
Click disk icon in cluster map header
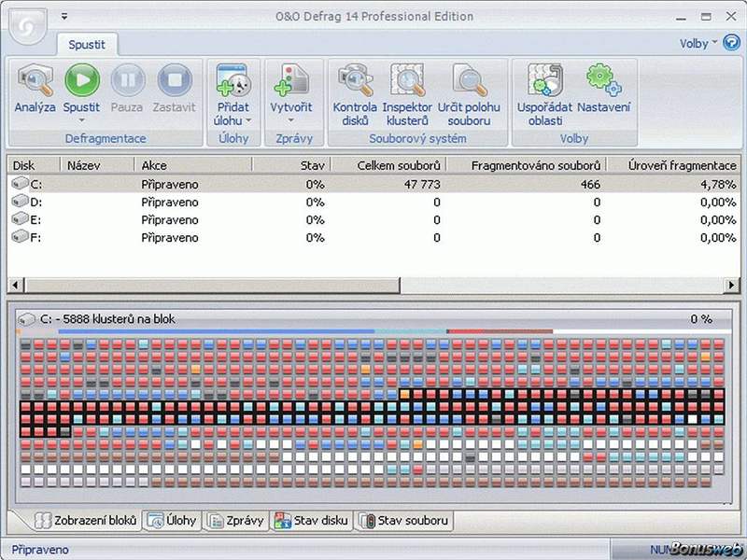[26, 319]
